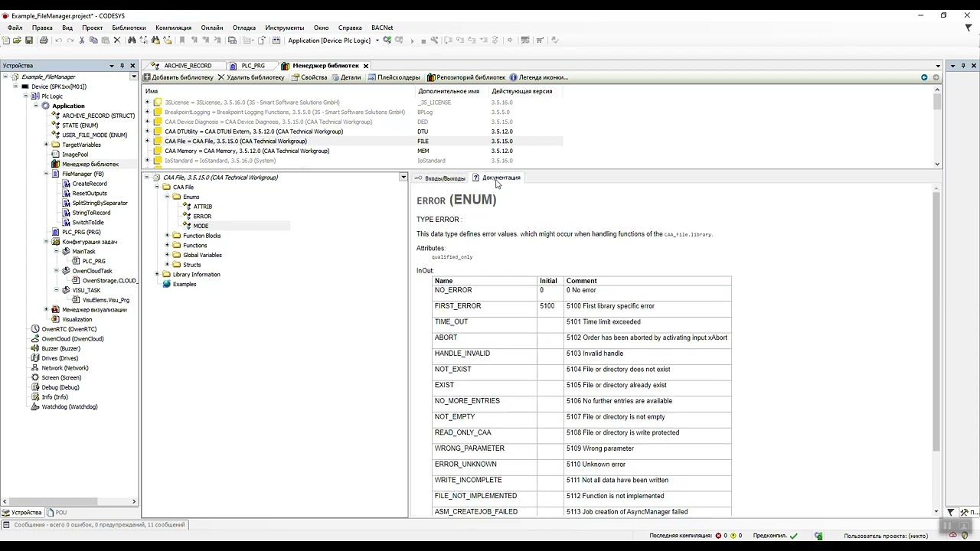Switch to the POU bottom tab
This screenshot has height=551, width=980.
pyautogui.click(x=57, y=512)
